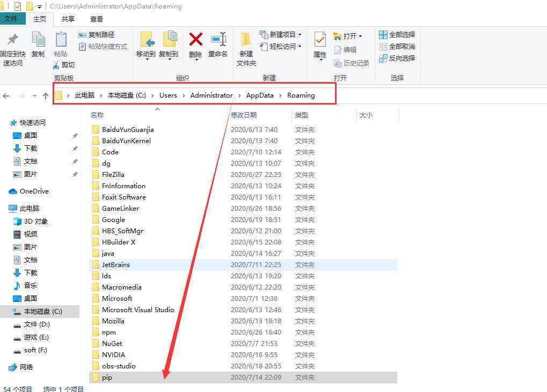547x392 pixels.
Task: Click Invert selection (反向选择)
Action: coord(397,58)
